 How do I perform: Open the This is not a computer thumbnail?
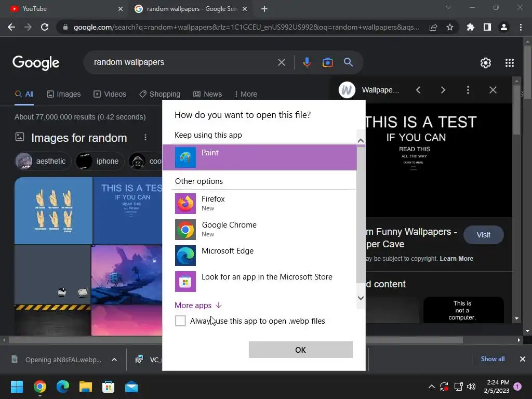pyautogui.click(x=463, y=310)
